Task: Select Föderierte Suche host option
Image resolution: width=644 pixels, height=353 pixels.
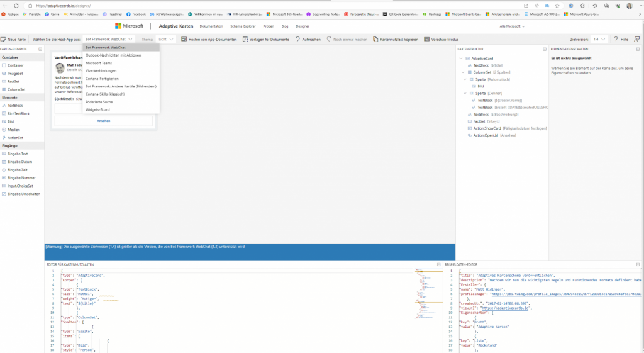Action: [x=121, y=102]
